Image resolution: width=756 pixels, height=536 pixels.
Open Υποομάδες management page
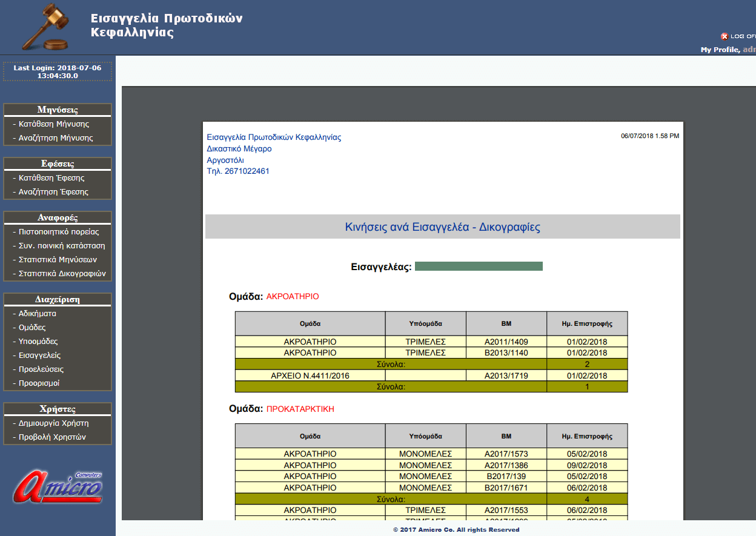point(38,342)
